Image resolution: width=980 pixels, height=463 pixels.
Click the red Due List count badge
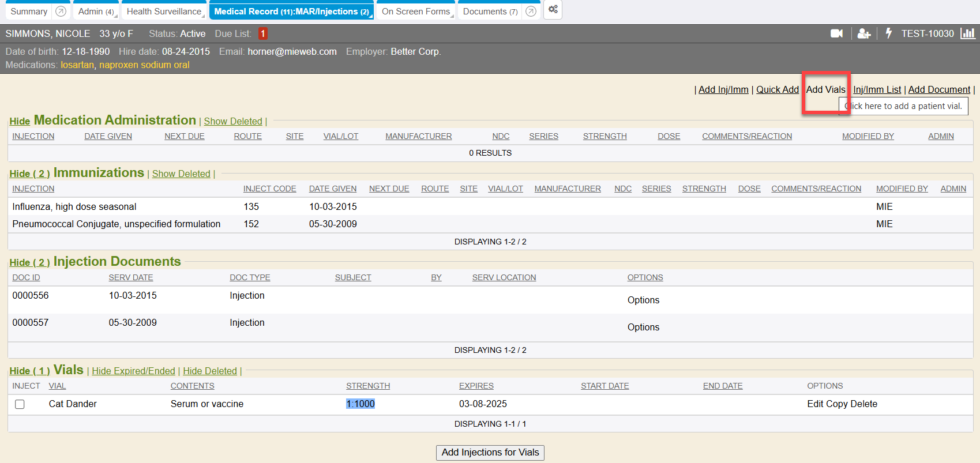click(262, 33)
